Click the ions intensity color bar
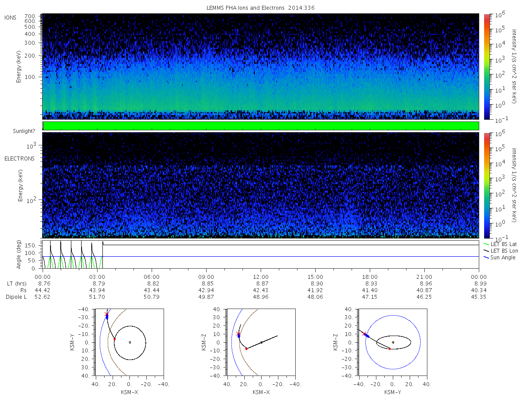Image resolution: width=532 pixels, height=399 pixels. [486, 66]
